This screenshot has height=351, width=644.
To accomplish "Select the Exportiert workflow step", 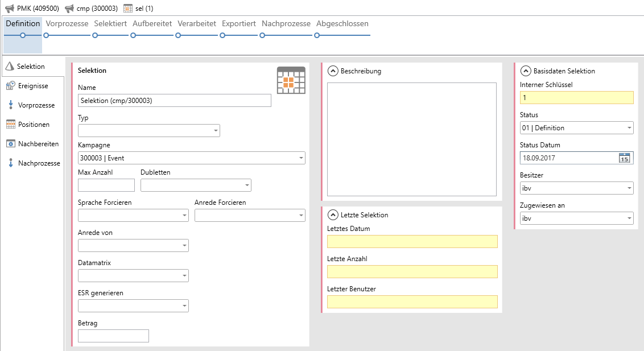I will 239,24.
